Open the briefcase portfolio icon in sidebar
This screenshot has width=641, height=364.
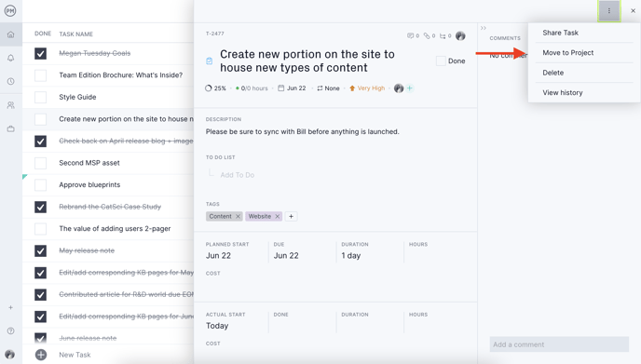tap(10, 128)
